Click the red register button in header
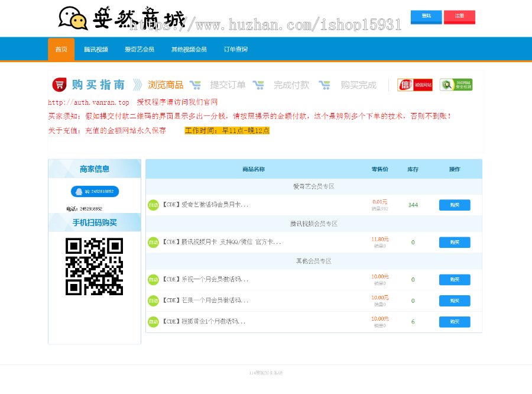Screen dimensions: 532x394 pyautogui.click(x=459, y=17)
